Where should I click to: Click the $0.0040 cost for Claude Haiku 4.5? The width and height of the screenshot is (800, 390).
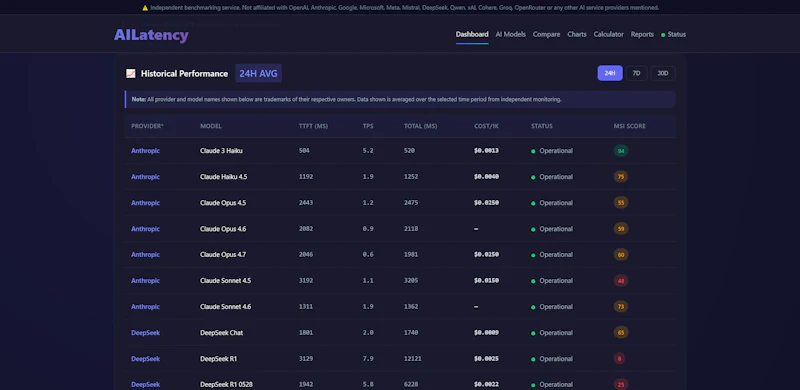click(x=486, y=177)
